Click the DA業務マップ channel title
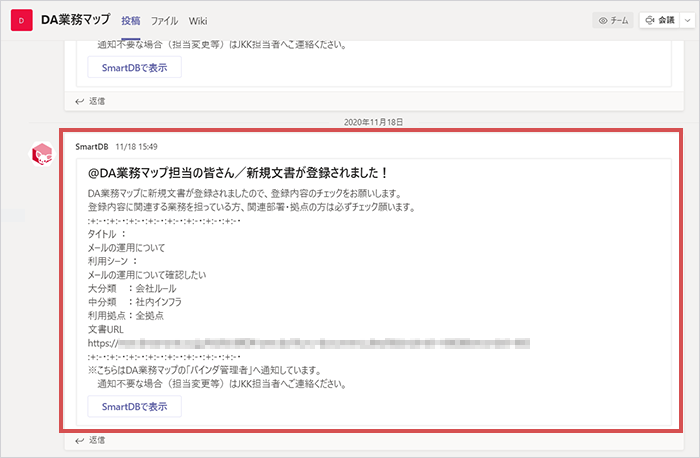 pos(75,20)
